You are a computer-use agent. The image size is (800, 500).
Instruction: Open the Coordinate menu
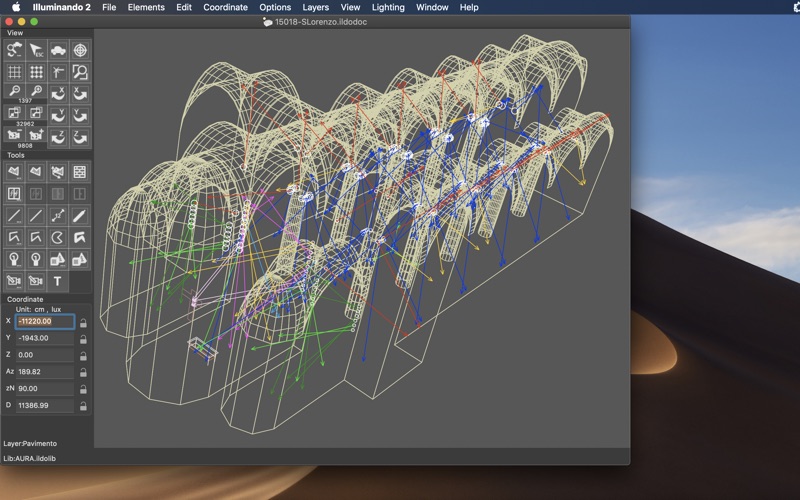click(226, 7)
